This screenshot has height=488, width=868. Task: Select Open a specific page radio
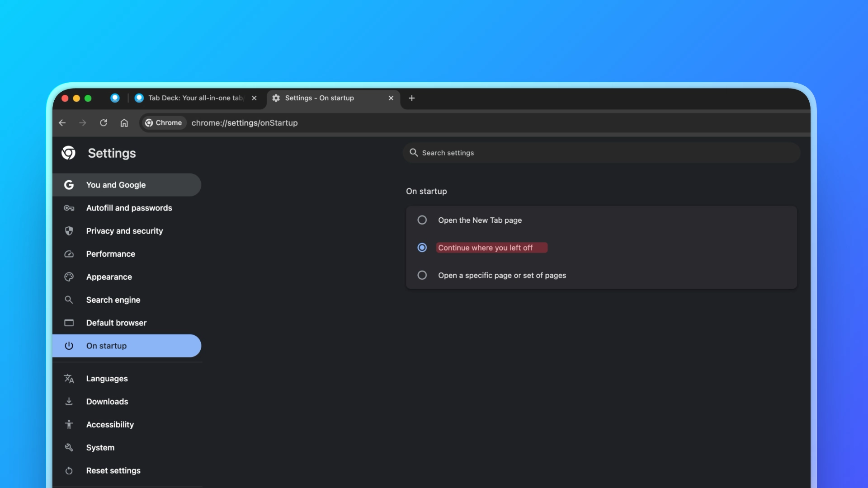(422, 275)
